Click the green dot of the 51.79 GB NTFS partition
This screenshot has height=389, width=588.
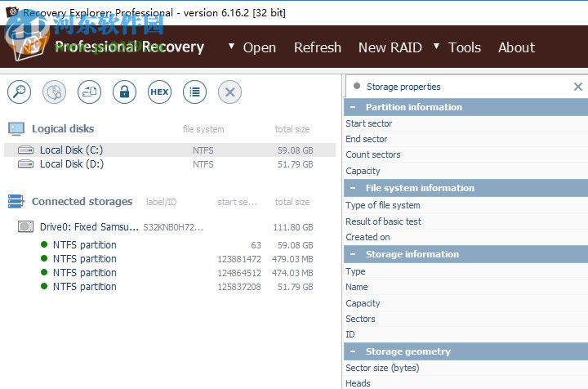[44, 286]
